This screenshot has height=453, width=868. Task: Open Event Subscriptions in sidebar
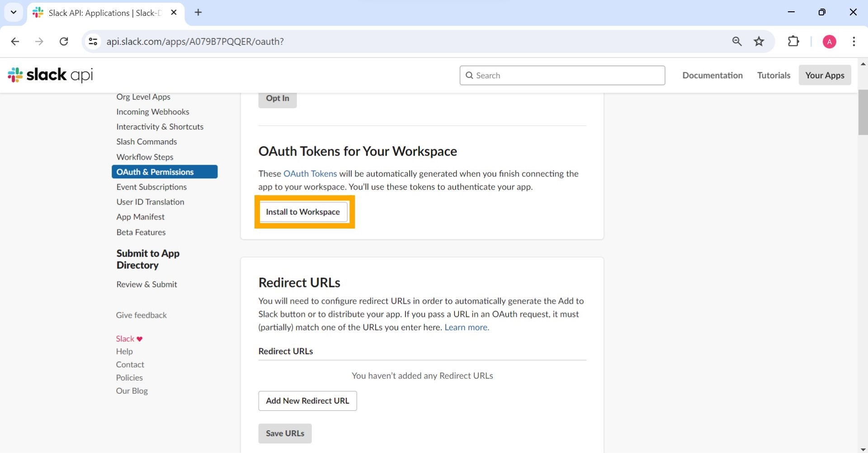[x=151, y=187]
